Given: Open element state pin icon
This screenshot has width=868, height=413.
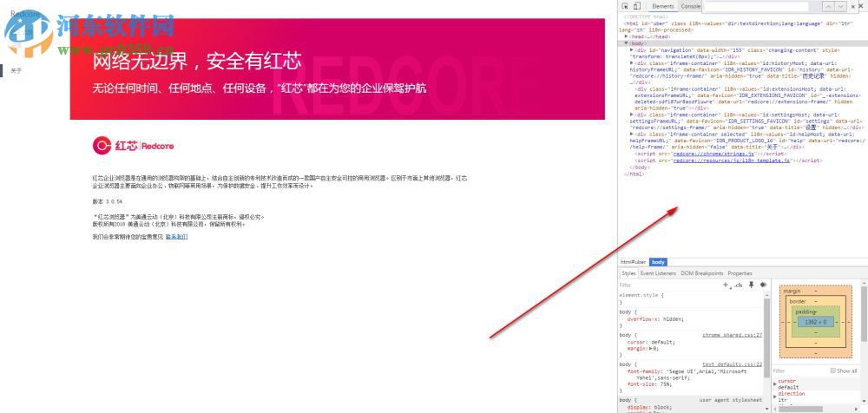Looking at the screenshot, I should tap(751, 285).
